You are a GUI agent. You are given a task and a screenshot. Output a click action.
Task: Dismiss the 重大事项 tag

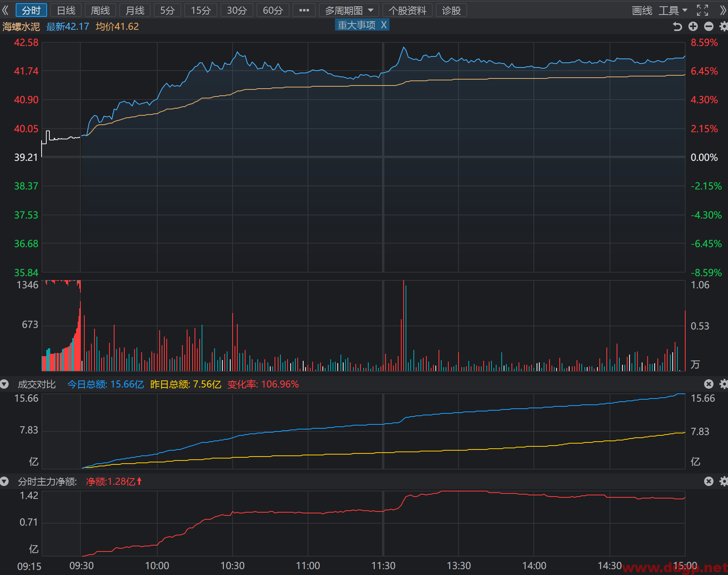click(384, 25)
